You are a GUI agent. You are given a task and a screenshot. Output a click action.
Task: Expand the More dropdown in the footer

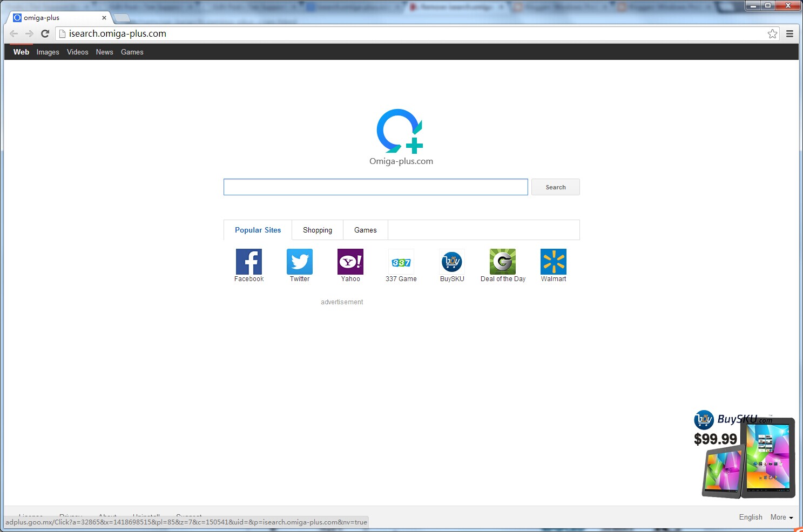(x=781, y=517)
